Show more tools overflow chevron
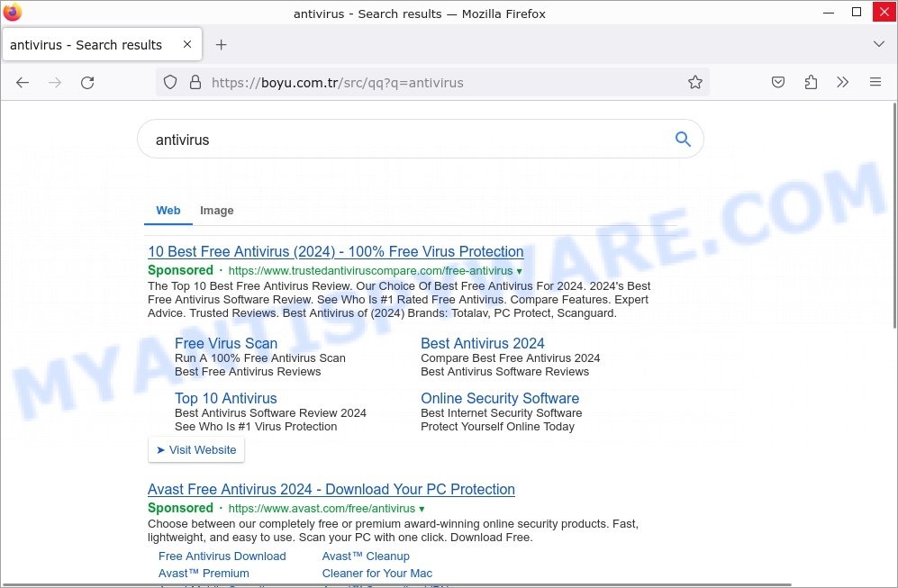898x588 pixels. pyautogui.click(x=842, y=83)
